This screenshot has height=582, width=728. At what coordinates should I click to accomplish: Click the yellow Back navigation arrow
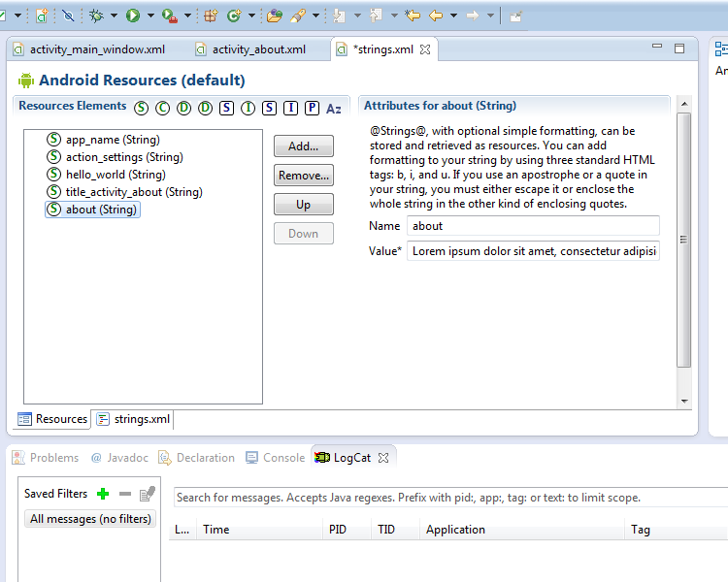pyautogui.click(x=436, y=16)
